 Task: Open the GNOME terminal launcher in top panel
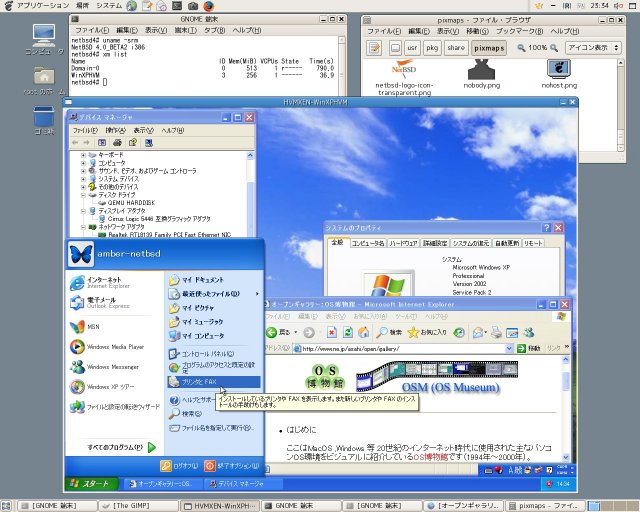(x=177, y=6)
